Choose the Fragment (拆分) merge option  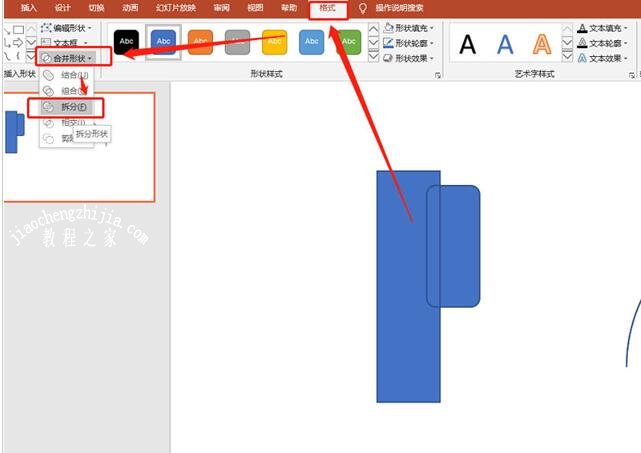click(x=67, y=107)
